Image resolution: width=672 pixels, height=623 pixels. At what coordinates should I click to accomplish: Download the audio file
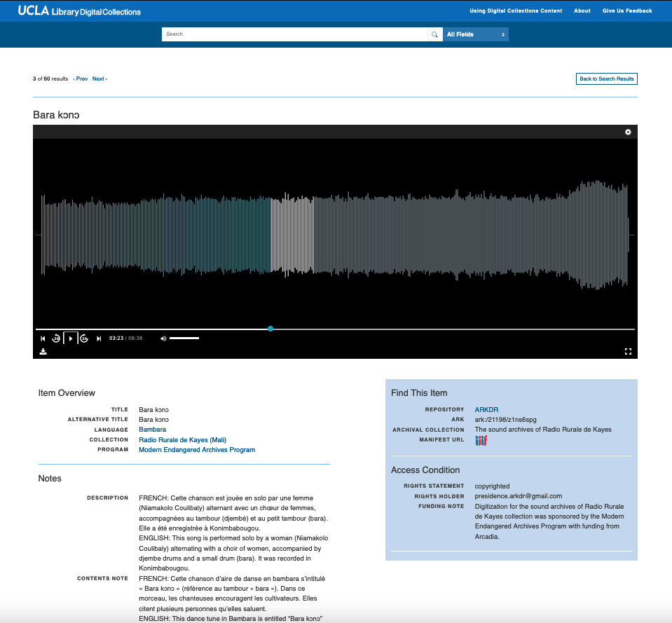43,352
